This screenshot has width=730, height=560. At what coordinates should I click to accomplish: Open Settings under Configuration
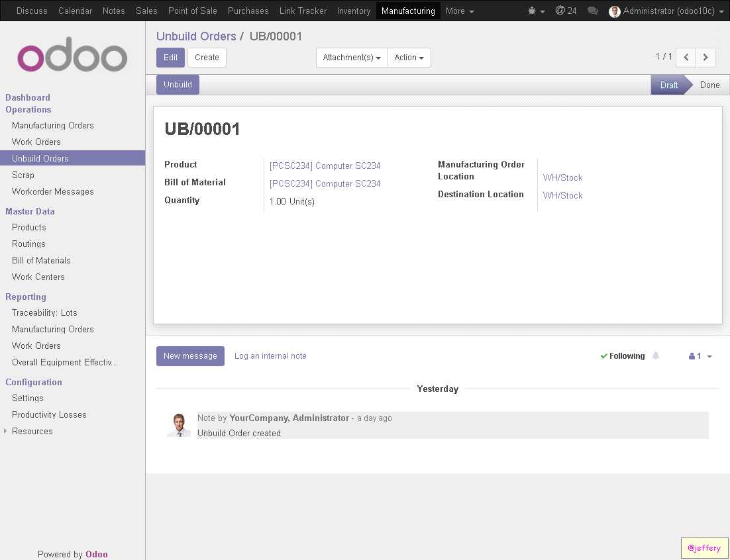tap(28, 398)
